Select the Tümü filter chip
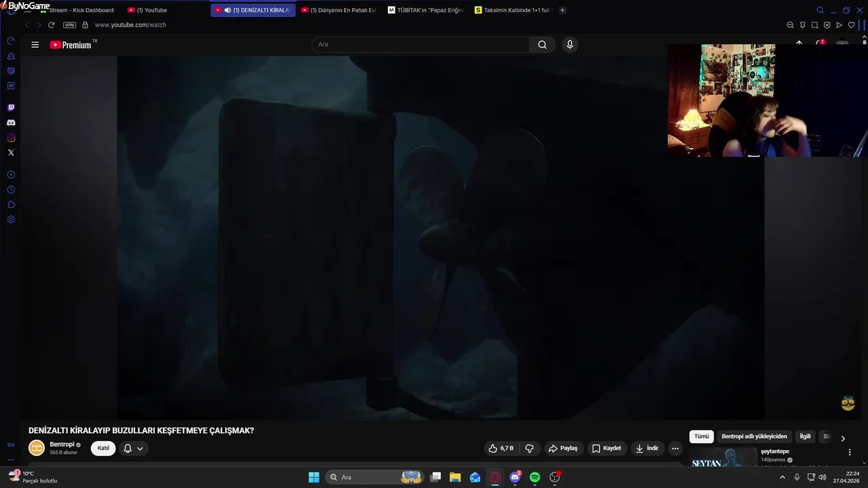This screenshot has width=868, height=488. 701,436
